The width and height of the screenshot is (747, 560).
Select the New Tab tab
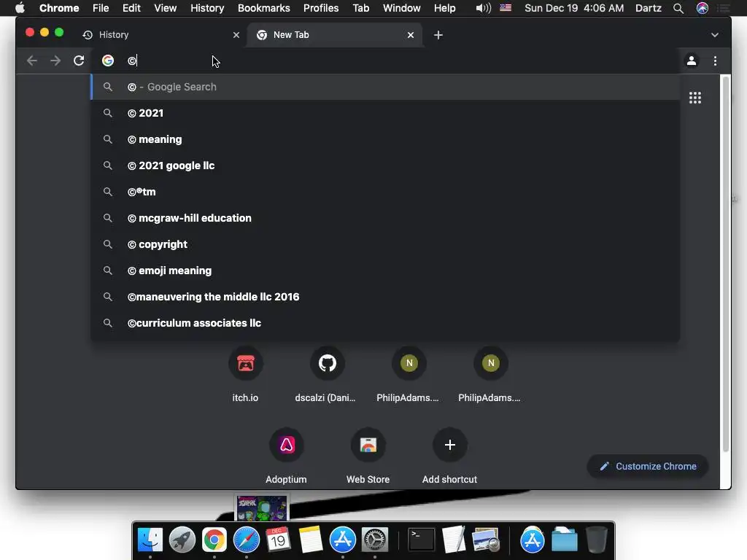(x=333, y=35)
